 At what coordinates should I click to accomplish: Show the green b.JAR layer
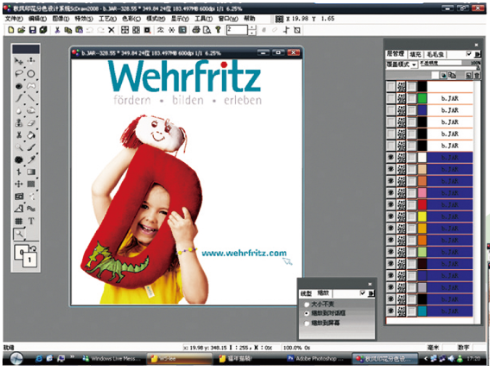pos(390,98)
